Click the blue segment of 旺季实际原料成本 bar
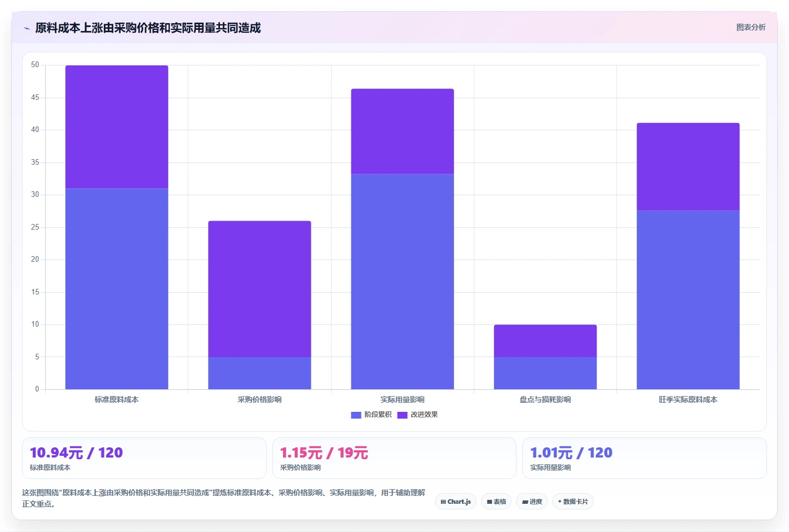Viewport: 789px width, 532px height. (688, 300)
